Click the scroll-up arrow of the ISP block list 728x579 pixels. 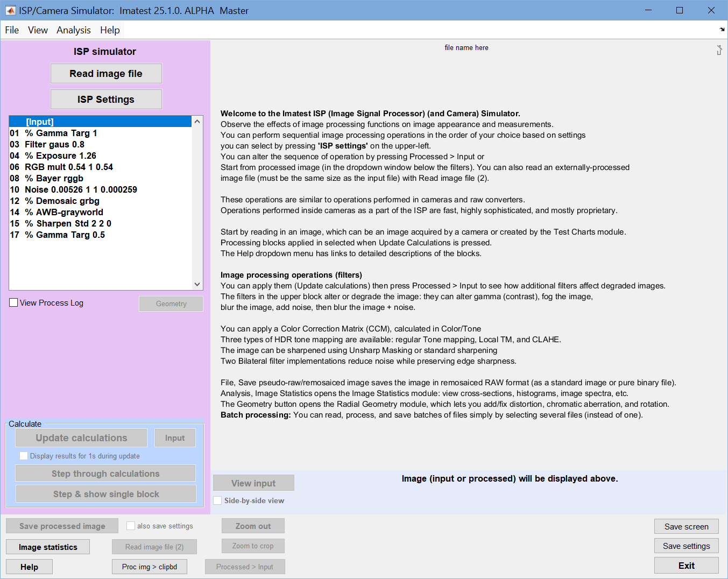197,122
